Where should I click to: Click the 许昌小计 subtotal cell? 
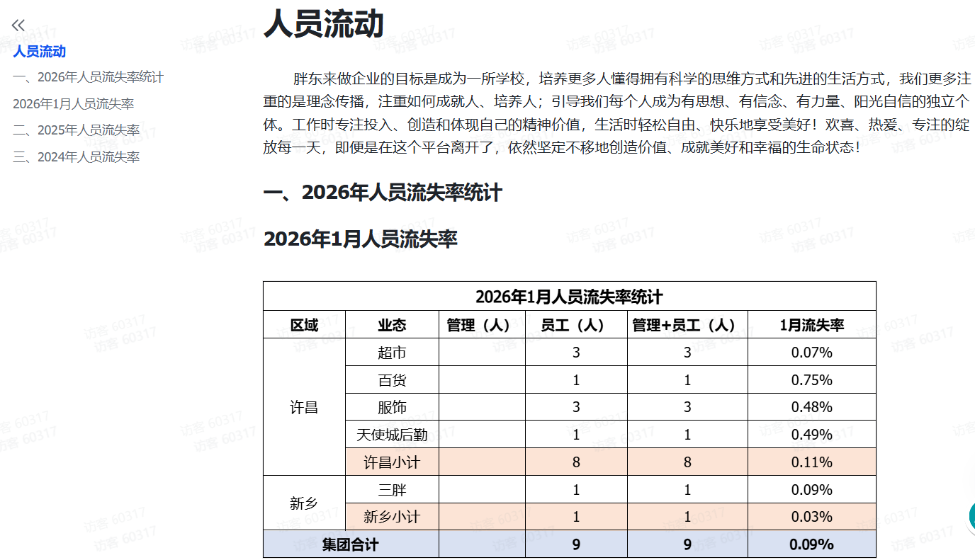click(x=392, y=462)
